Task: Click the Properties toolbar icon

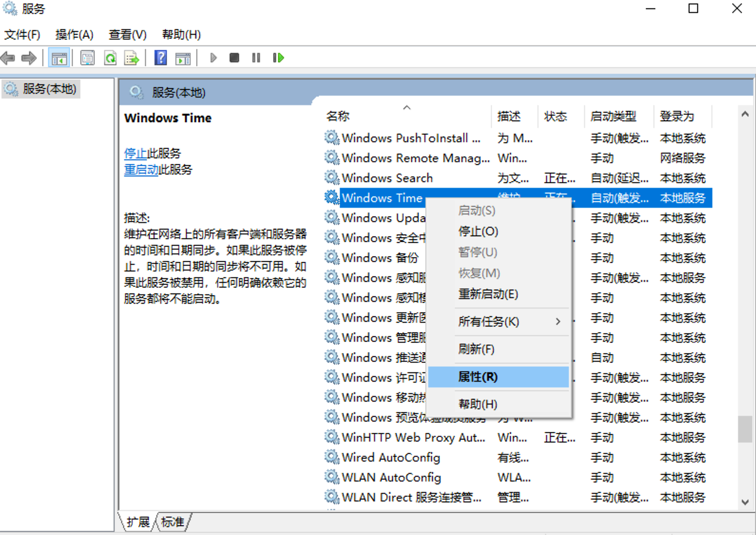Action: tap(87, 58)
